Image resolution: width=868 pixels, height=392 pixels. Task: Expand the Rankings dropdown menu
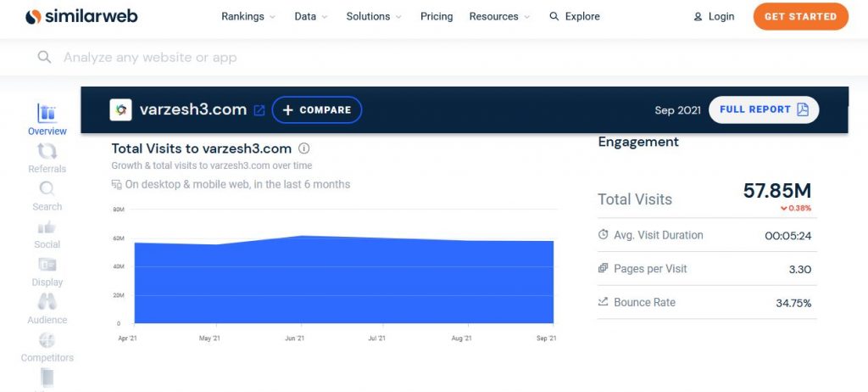[248, 16]
